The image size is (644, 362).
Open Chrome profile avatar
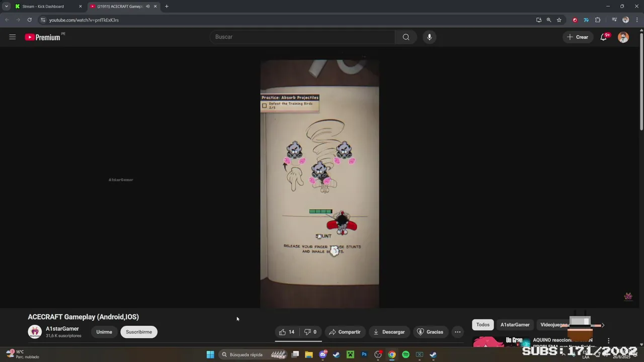click(625, 20)
